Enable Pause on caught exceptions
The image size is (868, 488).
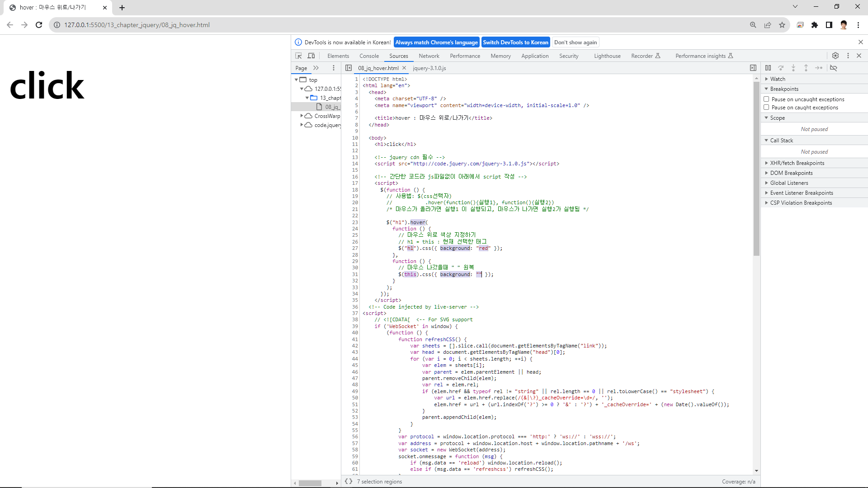[766, 107]
